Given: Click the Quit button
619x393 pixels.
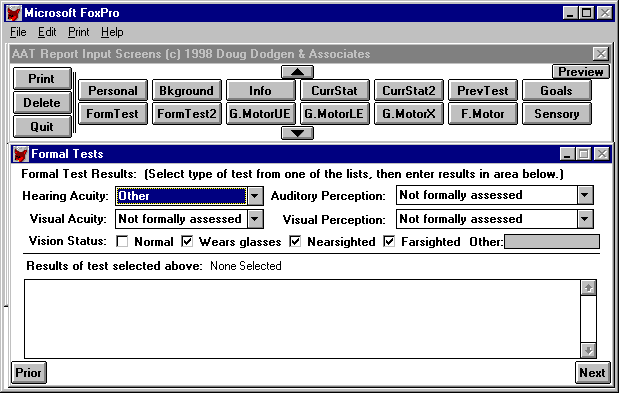Looking at the screenshot, I should (42, 127).
